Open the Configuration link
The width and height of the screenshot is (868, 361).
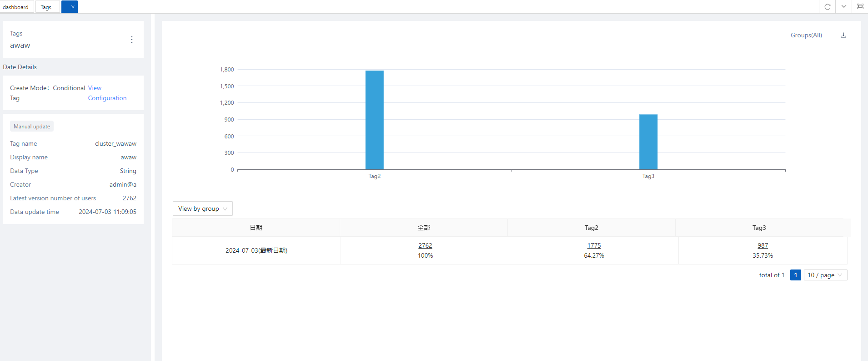click(x=107, y=98)
